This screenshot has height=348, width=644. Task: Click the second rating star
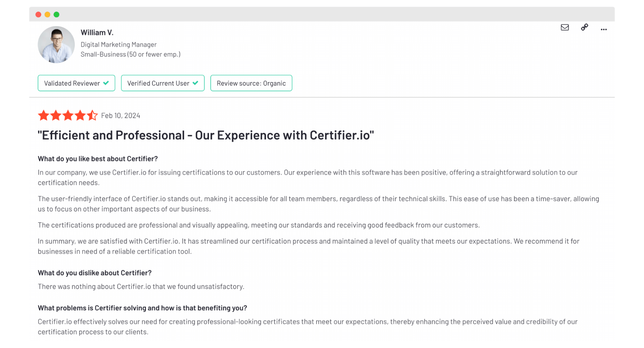[x=56, y=115]
